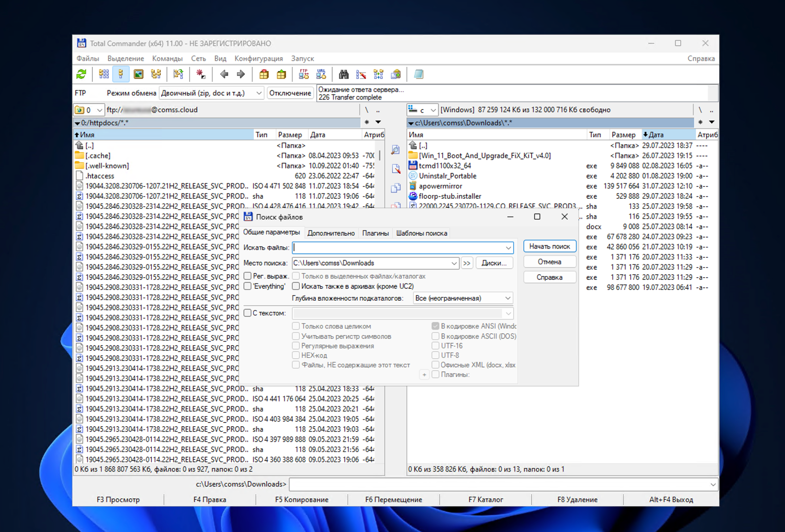Click the binoculars search icon in toolbar
785x532 pixels.
tap(344, 74)
